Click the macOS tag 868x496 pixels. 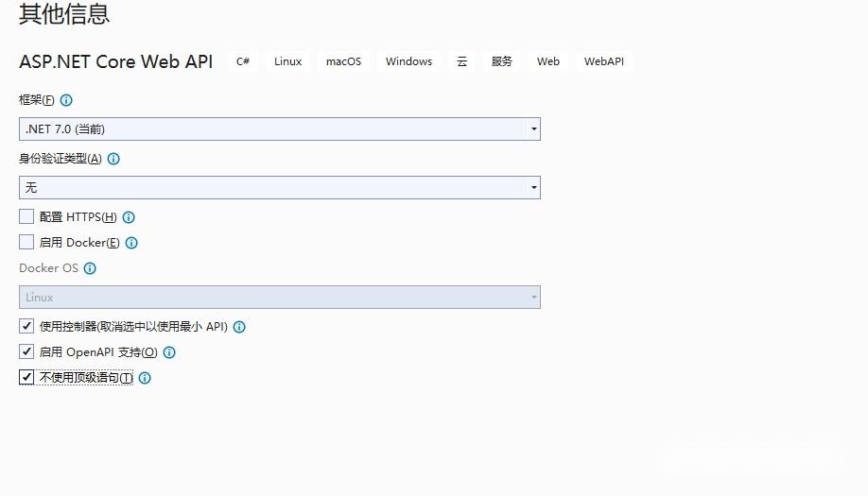(x=344, y=61)
